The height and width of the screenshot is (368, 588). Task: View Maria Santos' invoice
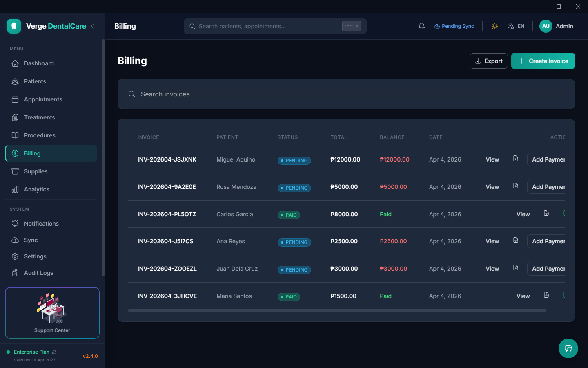523,296
